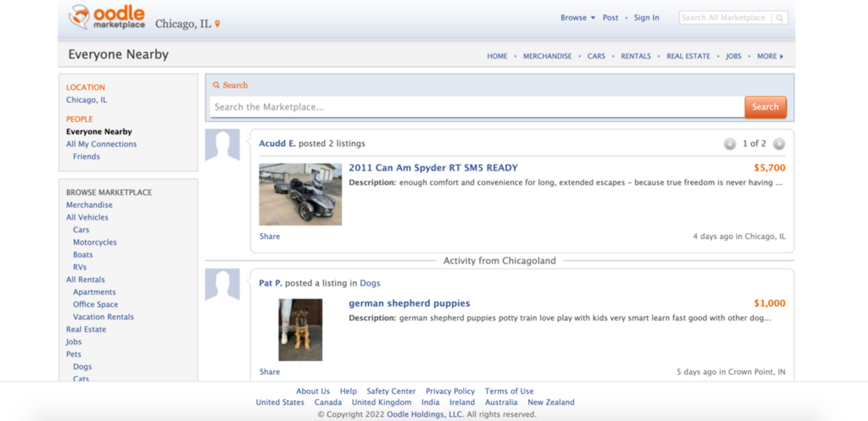The width and height of the screenshot is (868, 421).
Task: Select Motorcycles in Browse Marketplace sidebar
Action: 95,242
